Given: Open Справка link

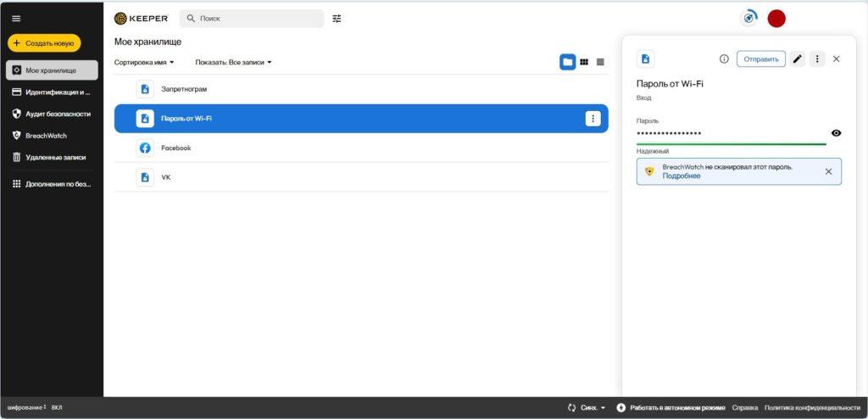Looking at the screenshot, I should pos(744,408).
